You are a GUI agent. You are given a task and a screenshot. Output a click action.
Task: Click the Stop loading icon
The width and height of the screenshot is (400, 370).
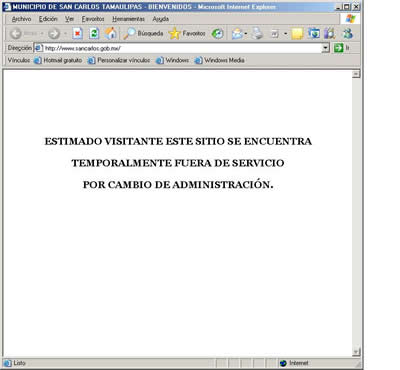(77, 34)
